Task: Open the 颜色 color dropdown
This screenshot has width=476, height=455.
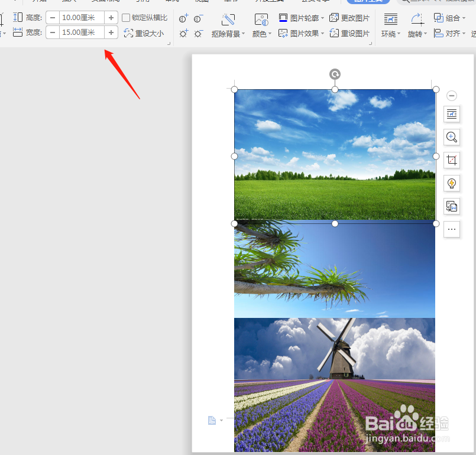Action: (270, 33)
